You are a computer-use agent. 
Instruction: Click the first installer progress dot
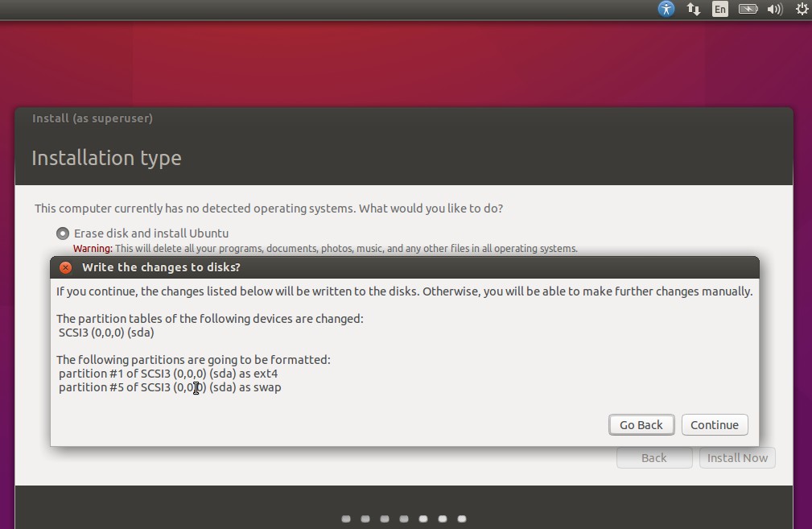(x=346, y=519)
